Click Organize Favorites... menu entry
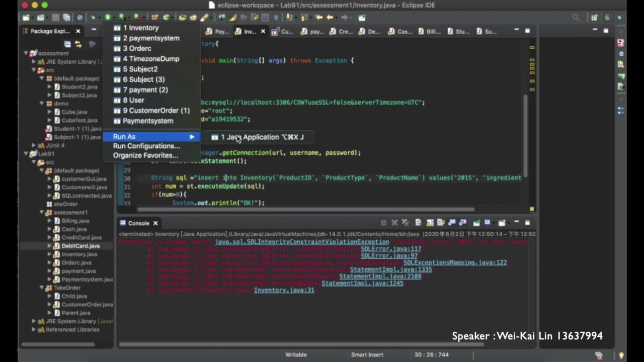The height and width of the screenshot is (362, 644). coord(151,155)
